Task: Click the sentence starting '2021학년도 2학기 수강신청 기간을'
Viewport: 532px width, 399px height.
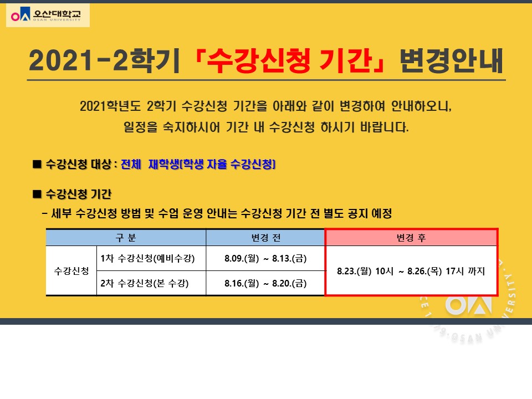Action: [265, 106]
